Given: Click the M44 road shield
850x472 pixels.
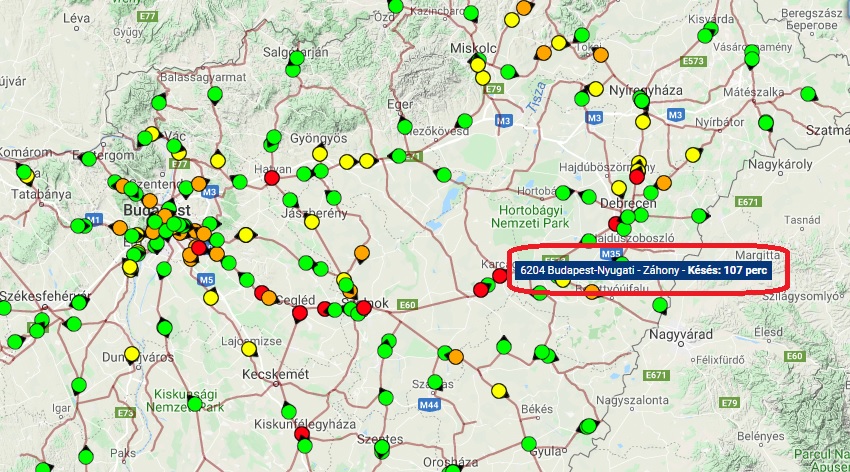Looking at the screenshot, I should (429, 404).
